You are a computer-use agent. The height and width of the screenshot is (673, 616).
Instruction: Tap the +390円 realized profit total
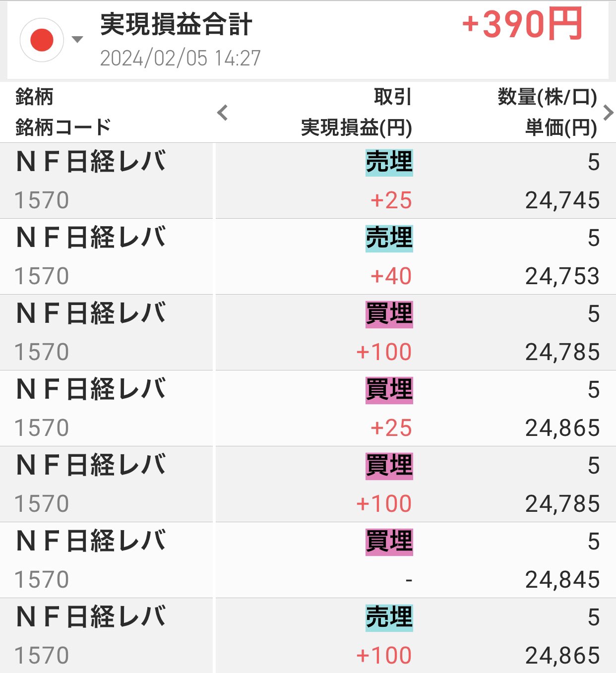pos(522,24)
